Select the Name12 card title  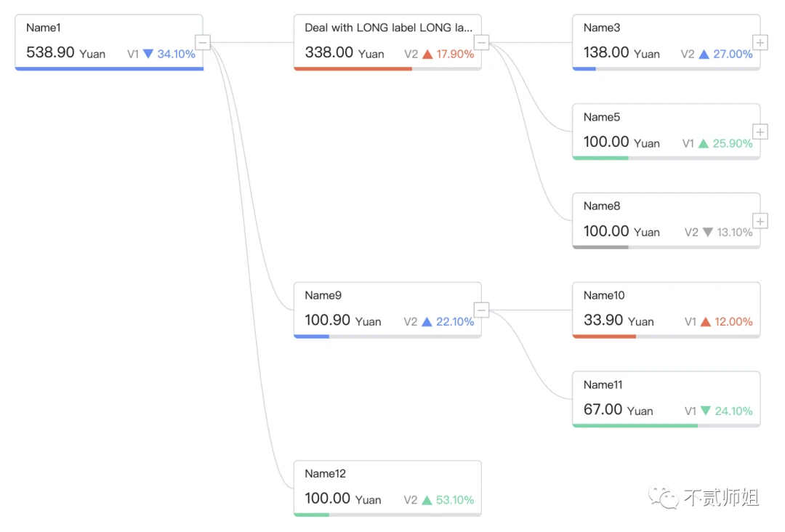pyautogui.click(x=326, y=473)
